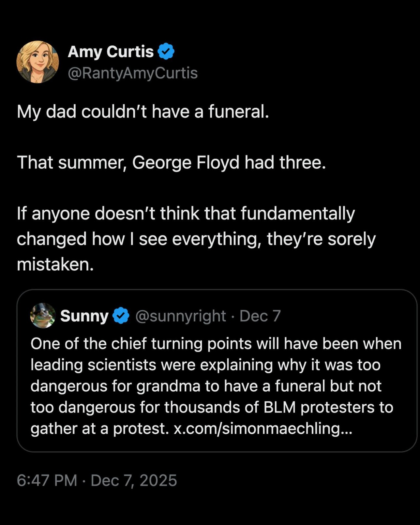Click the blue verified badge beside Amy Curtis

click(x=166, y=52)
